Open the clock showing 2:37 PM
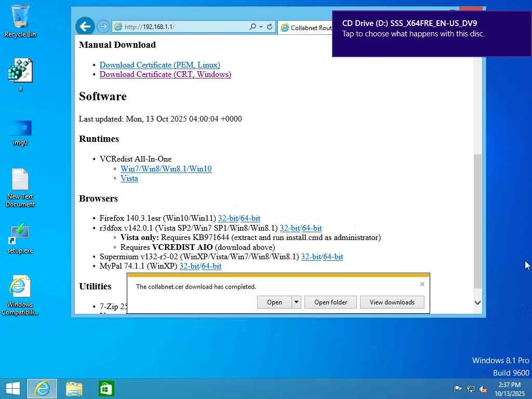Screen dimensions: 532x399 point(510,389)
